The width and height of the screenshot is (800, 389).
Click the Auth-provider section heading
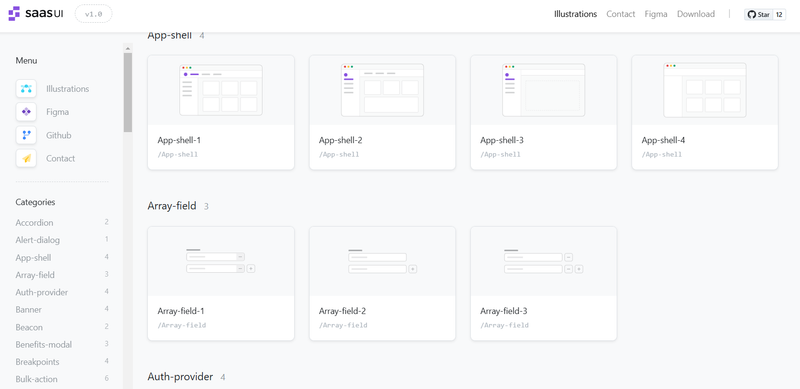pyautogui.click(x=180, y=377)
